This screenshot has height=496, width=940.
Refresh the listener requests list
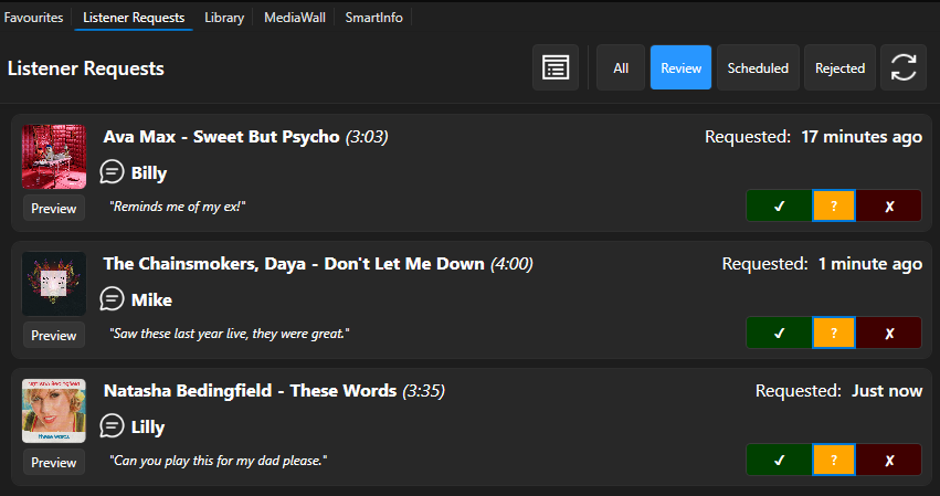pos(903,67)
